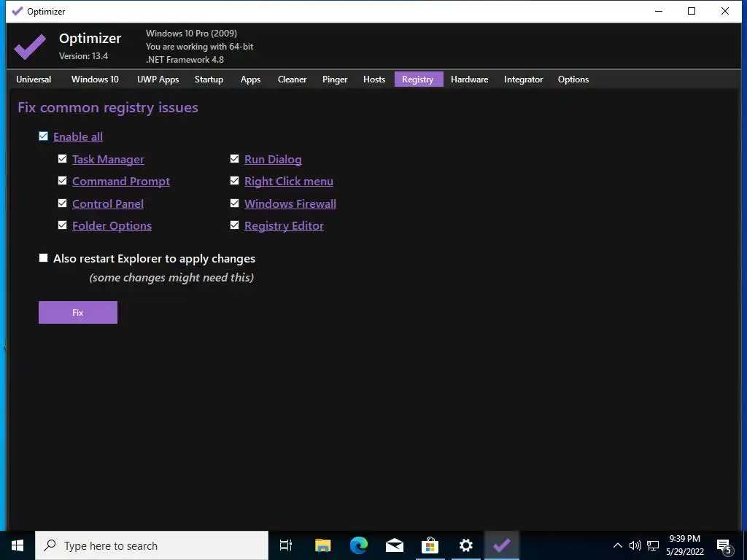This screenshot has width=747, height=560.
Task: Uncheck the Registry Editor checkbox
Action: [x=234, y=225]
